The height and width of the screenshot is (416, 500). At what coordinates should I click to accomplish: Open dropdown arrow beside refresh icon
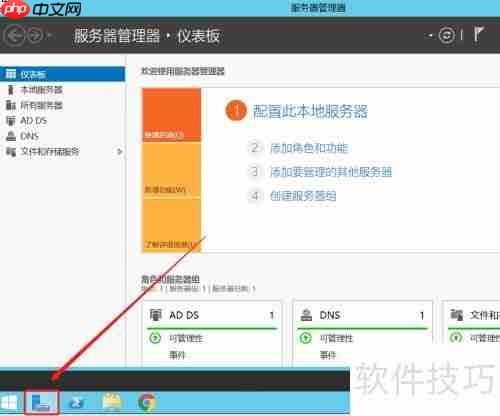(x=430, y=35)
